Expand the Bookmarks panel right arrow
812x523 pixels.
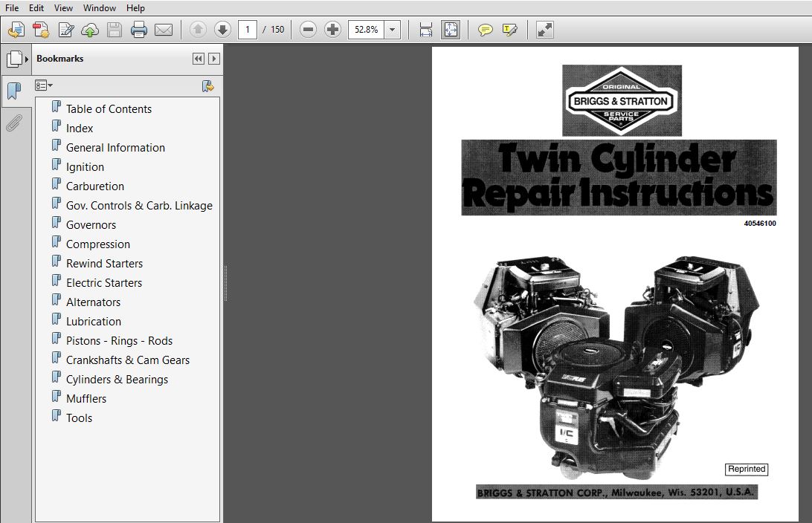coord(214,59)
